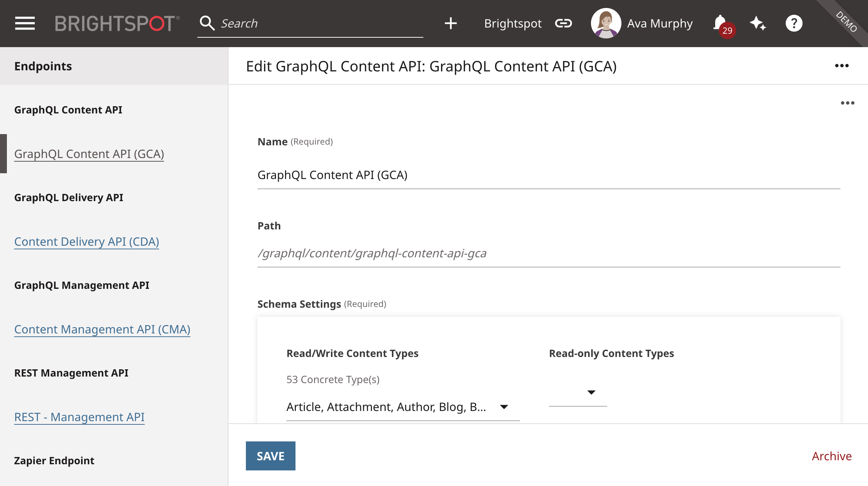The width and height of the screenshot is (868, 486).
Task: Click the SAVE button
Action: (x=271, y=456)
